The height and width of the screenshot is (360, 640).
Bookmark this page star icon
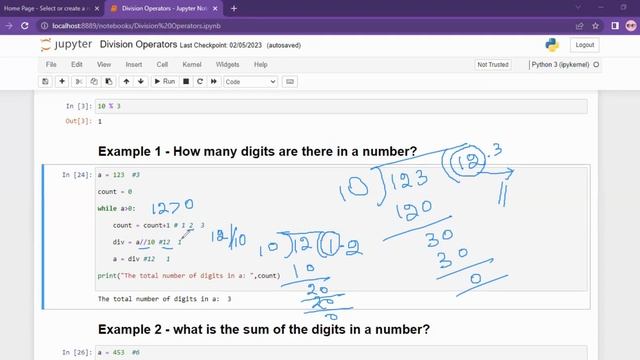596,26
